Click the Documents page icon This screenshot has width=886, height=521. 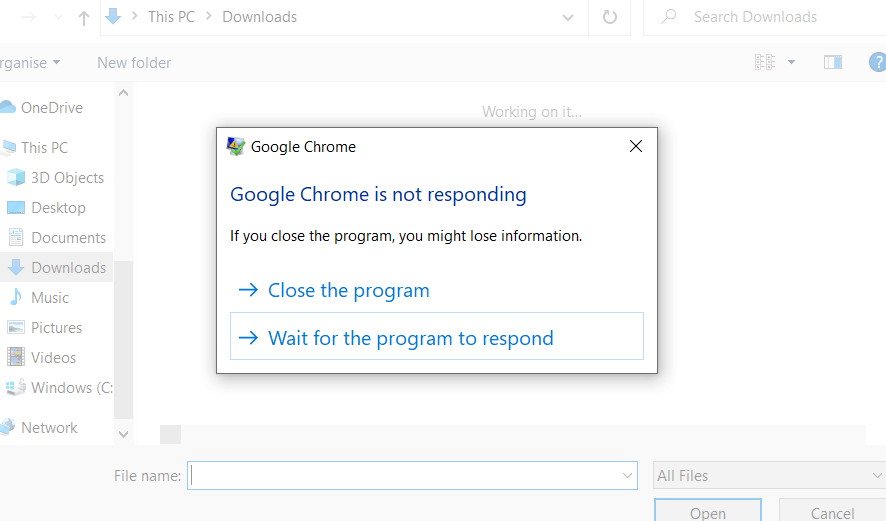coord(16,237)
